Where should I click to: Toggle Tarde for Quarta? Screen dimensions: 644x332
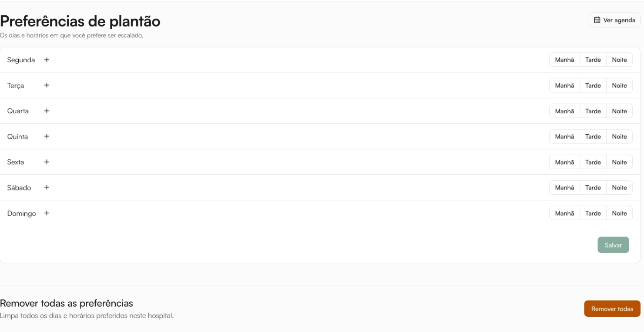tap(593, 111)
